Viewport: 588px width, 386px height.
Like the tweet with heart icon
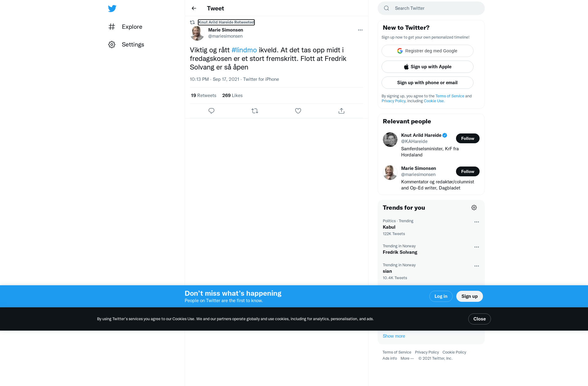point(298,111)
